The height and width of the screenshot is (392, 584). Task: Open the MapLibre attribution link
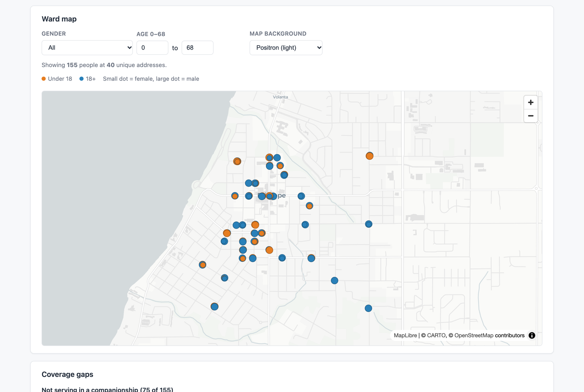tap(405, 335)
